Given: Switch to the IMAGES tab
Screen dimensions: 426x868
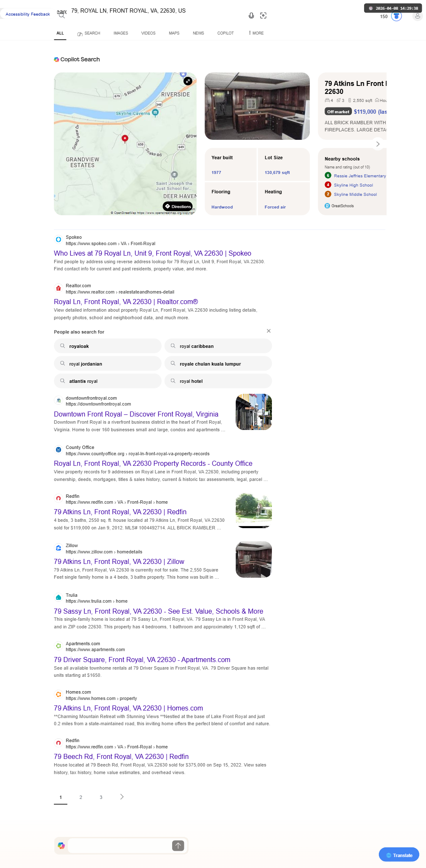Looking at the screenshot, I should 121,33.
